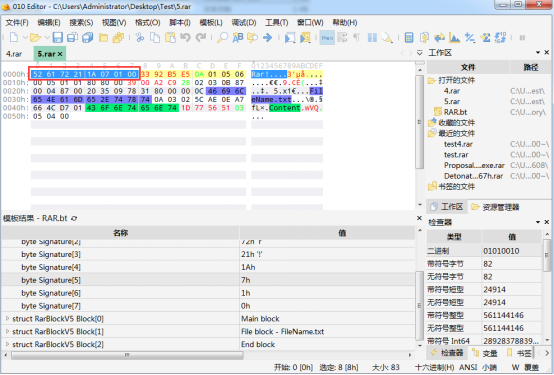
Task: Switch to the 工作区 bottom tab
Action: coord(447,207)
